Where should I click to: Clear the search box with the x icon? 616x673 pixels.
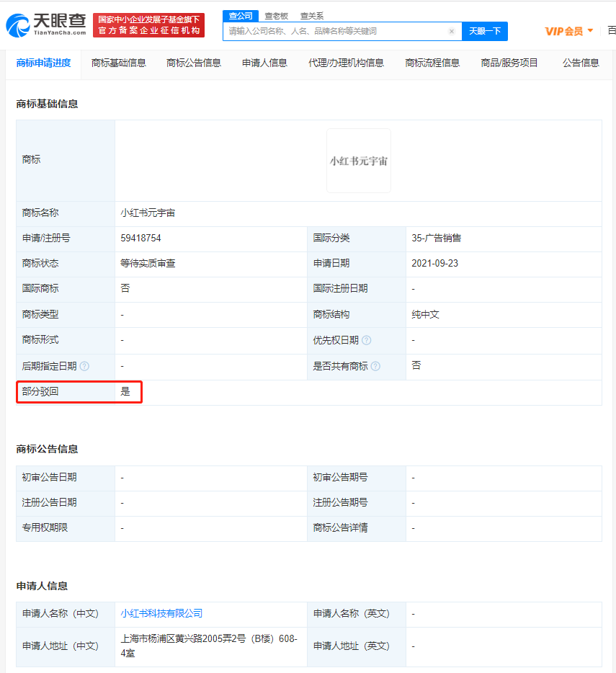[x=452, y=31]
